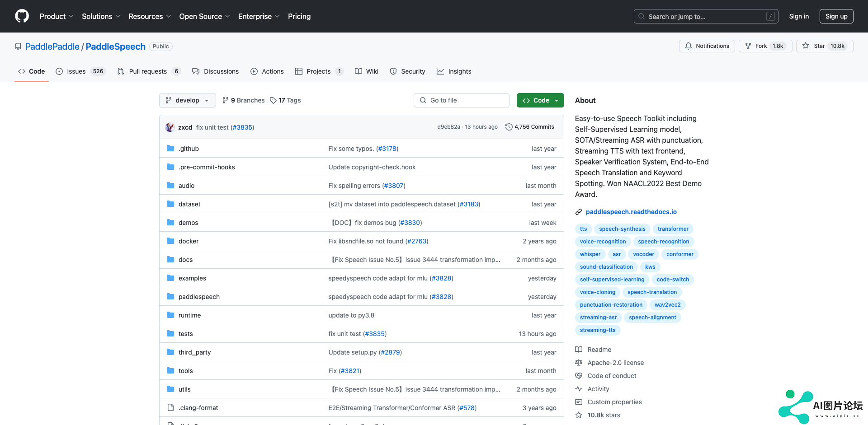Click the docker folder icon
This screenshot has width=868, height=425.
[170, 241]
